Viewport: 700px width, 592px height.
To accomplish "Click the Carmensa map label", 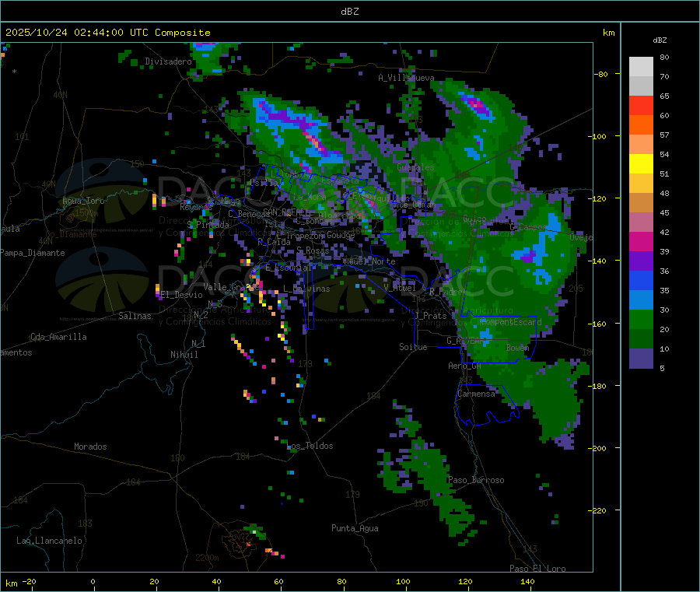I will point(476,394).
